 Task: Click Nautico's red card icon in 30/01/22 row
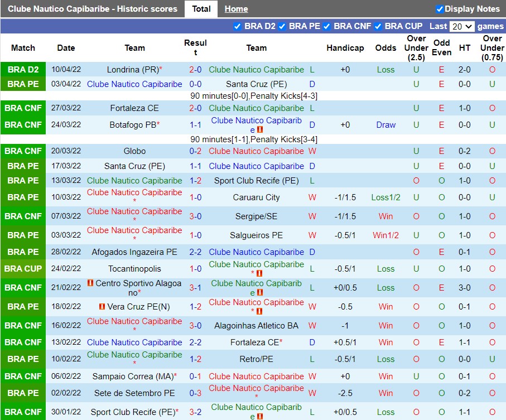(x=260, y=417)
